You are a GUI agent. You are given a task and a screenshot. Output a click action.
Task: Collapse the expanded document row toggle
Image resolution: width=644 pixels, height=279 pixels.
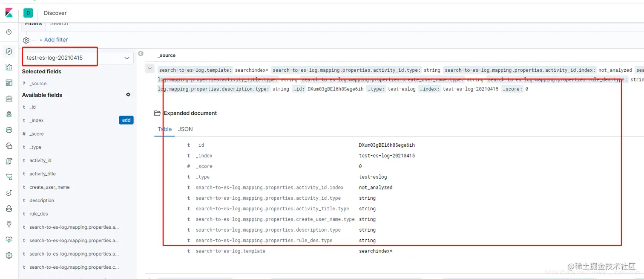[x=149, y=68]
